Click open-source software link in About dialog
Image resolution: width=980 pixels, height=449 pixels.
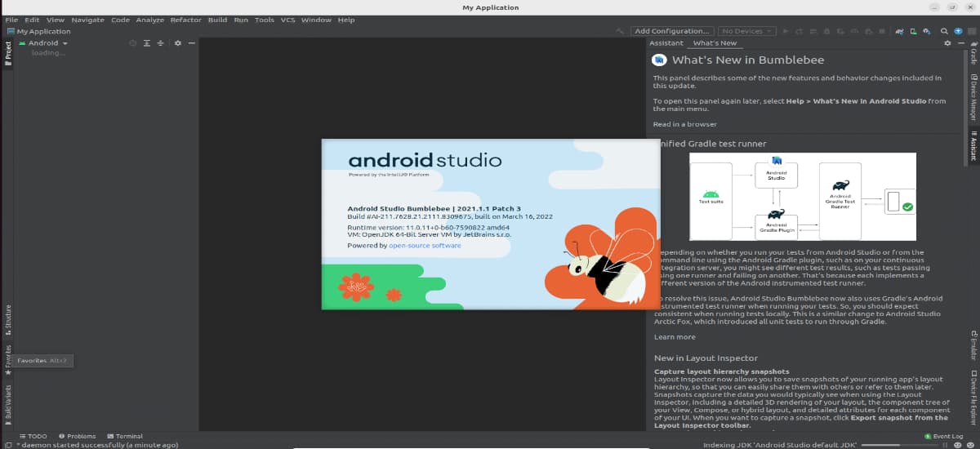click(x=425, y=245)
